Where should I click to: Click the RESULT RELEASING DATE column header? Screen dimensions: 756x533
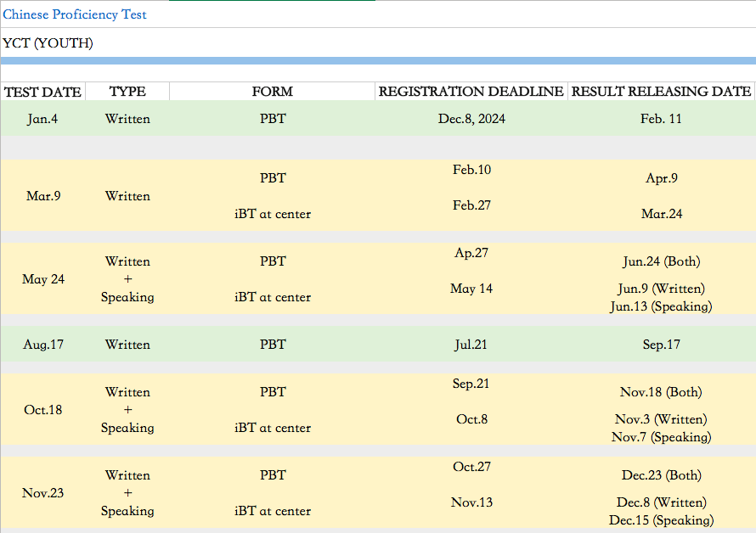661,92
